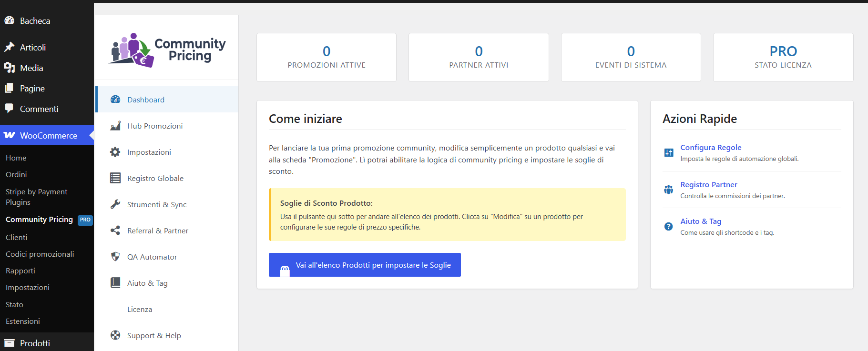
Task: Click the Strumenti & Sync wrench icon
Action: 115,204
